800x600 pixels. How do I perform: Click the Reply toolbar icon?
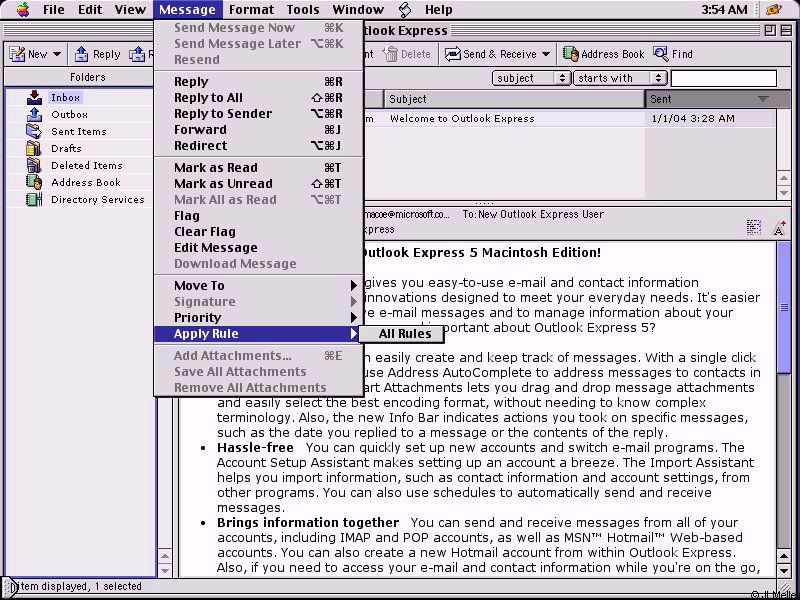pos(81,54)
